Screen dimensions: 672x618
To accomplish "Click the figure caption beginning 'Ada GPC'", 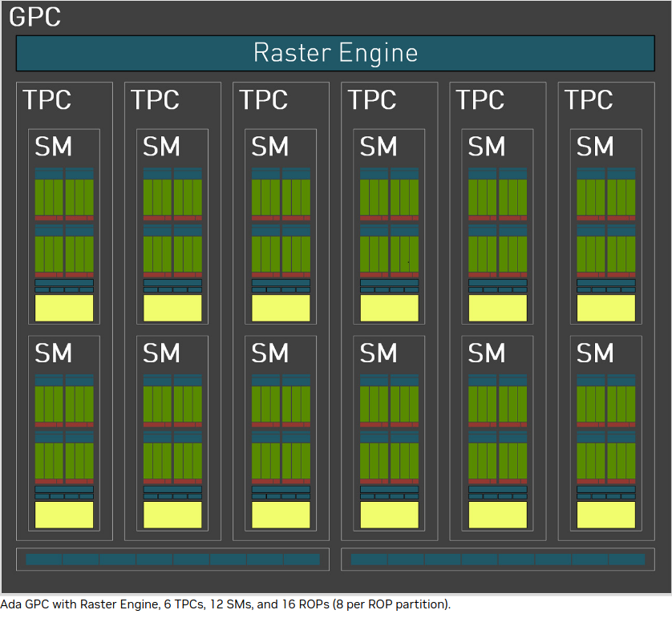I will (226, 604).
